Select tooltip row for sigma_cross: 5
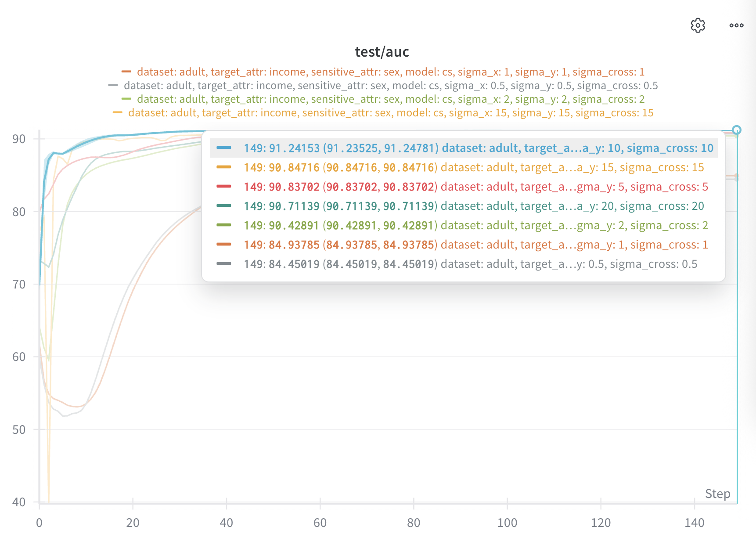 coord(463,187)
